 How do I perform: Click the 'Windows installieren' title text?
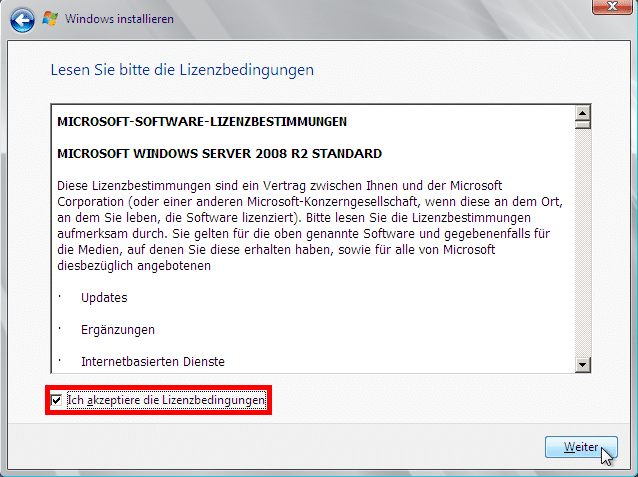pyautogui.click(x=119, y=19)
